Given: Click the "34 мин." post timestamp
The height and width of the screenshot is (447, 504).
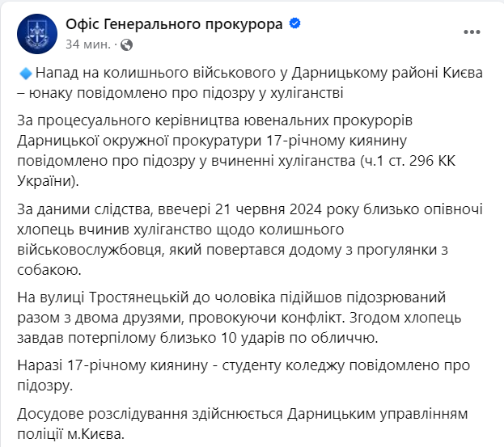Looking at the screenshot, I should (89, 44).
